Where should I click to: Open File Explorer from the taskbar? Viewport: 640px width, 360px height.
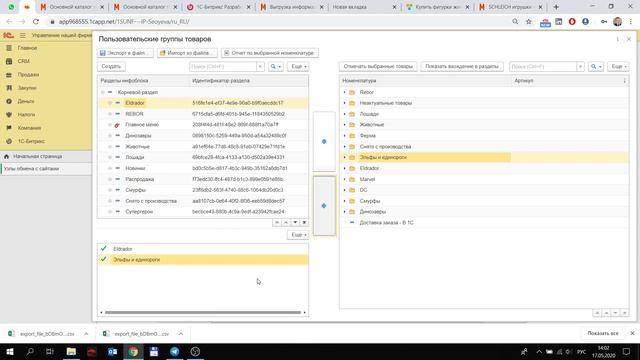[71, 351]
